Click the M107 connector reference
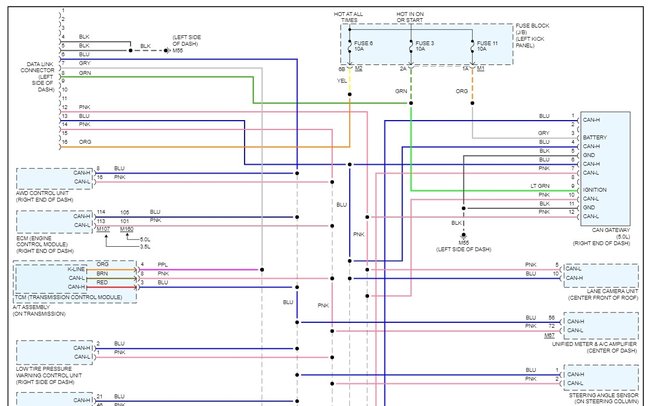Screen dimensions: 650x406 (x=103, y=229)
